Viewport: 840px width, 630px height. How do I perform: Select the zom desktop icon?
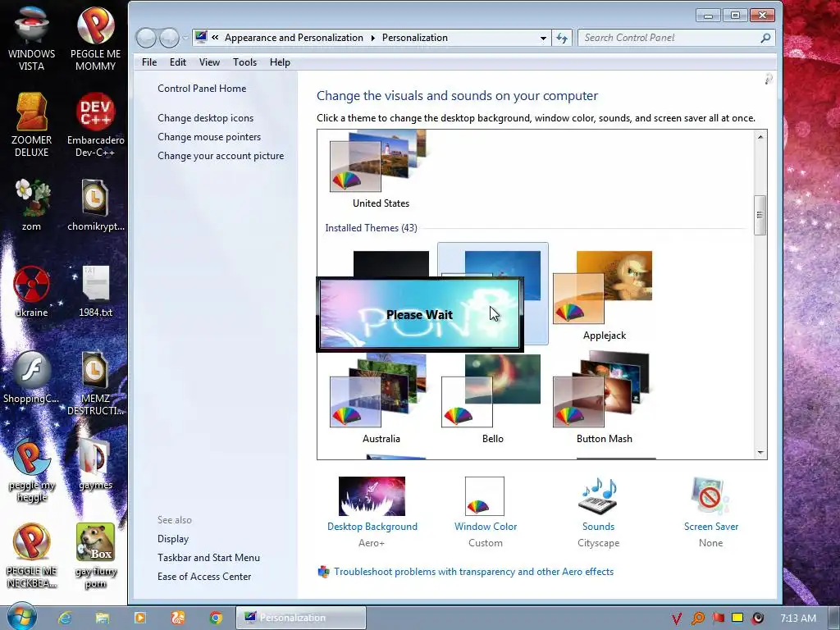[32, 205]
